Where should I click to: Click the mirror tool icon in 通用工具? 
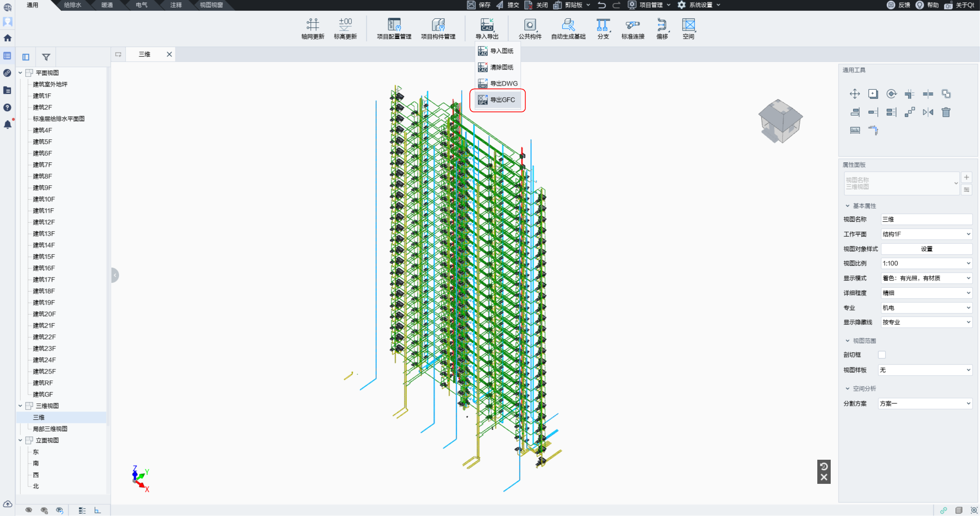click(x=928, y=112)
